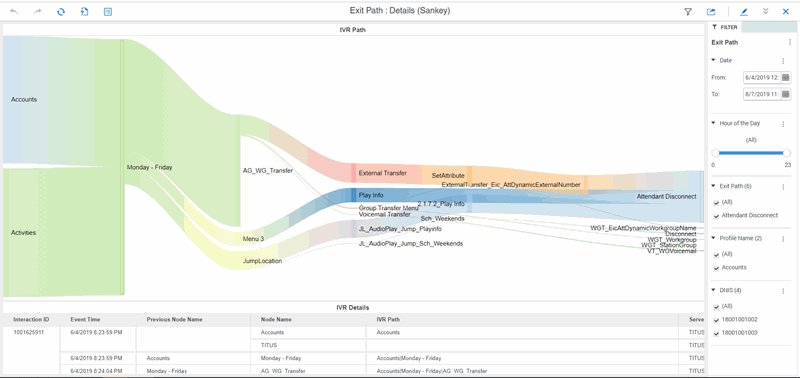Collapse the Date filter section
Image resolution: width=800 pixels, height=378 pixels.
(714, 60)
